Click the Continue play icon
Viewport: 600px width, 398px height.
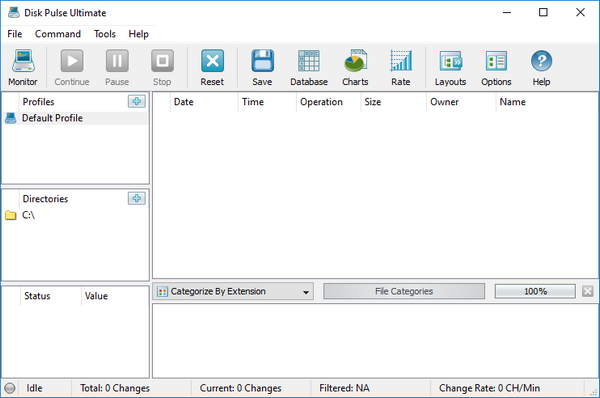pos(72,61)
